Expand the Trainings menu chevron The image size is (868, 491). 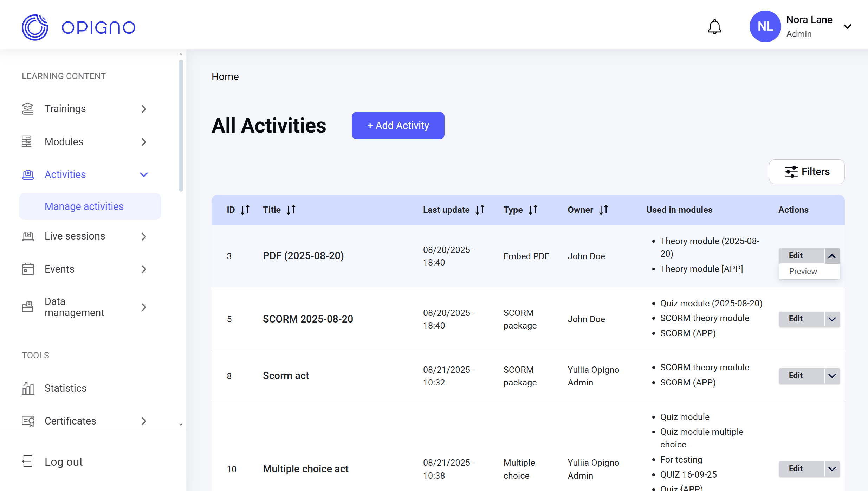144,109
